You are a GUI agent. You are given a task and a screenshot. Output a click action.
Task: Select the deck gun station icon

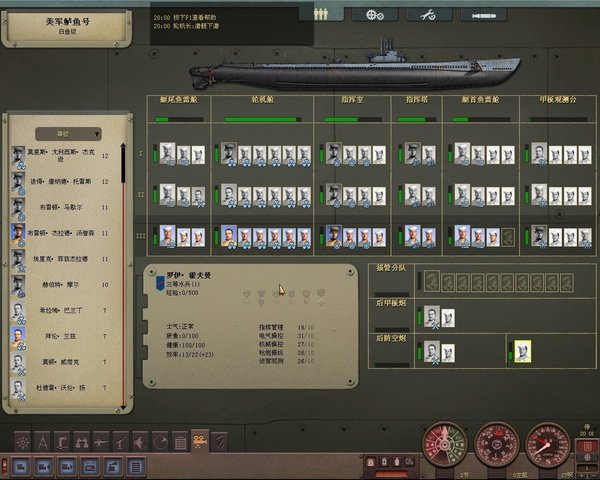(101, 442)
